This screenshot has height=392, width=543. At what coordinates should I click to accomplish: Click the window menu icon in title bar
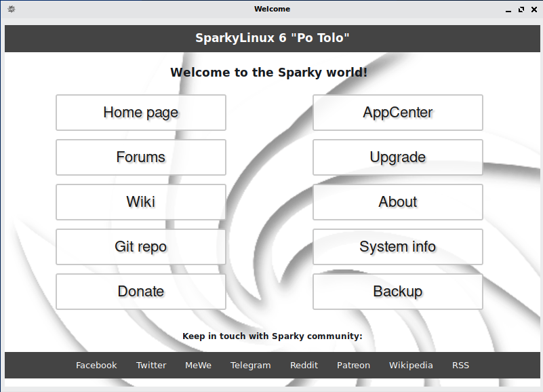(x=11, y=9)
